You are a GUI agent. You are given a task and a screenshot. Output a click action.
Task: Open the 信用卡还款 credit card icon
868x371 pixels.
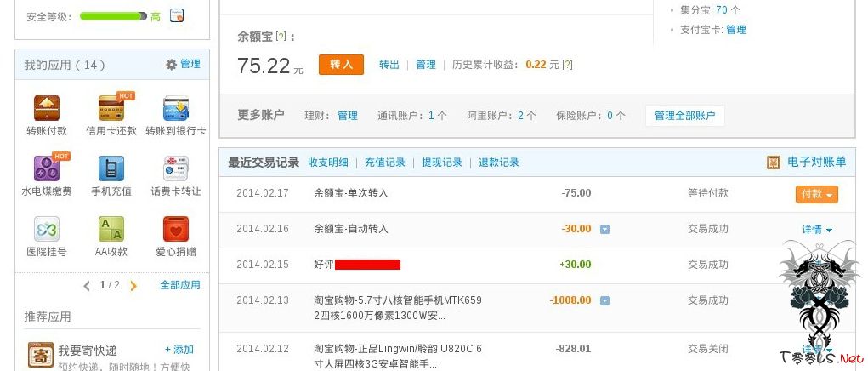(x=111, y=109)
